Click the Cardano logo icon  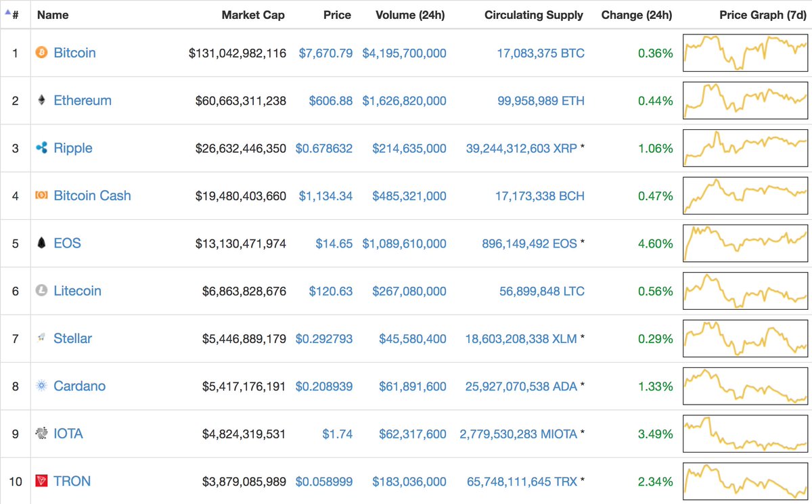pos(42,386)
